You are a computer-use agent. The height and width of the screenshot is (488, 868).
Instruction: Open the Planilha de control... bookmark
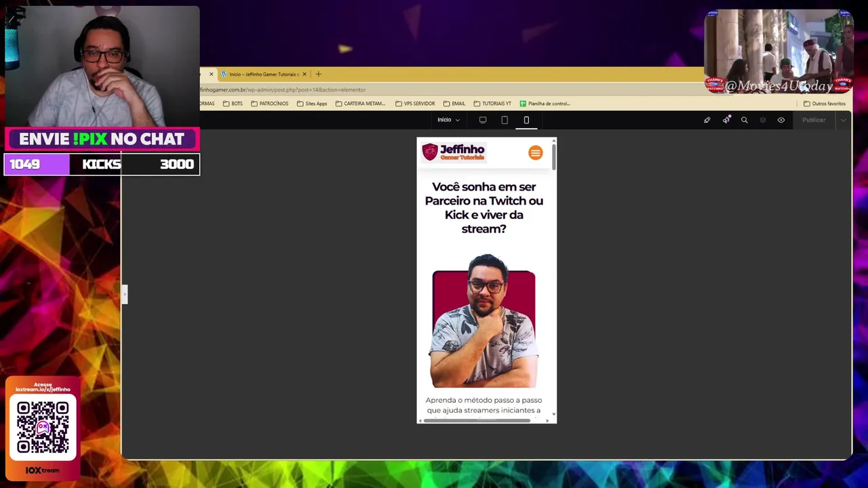tap(545, 104)
